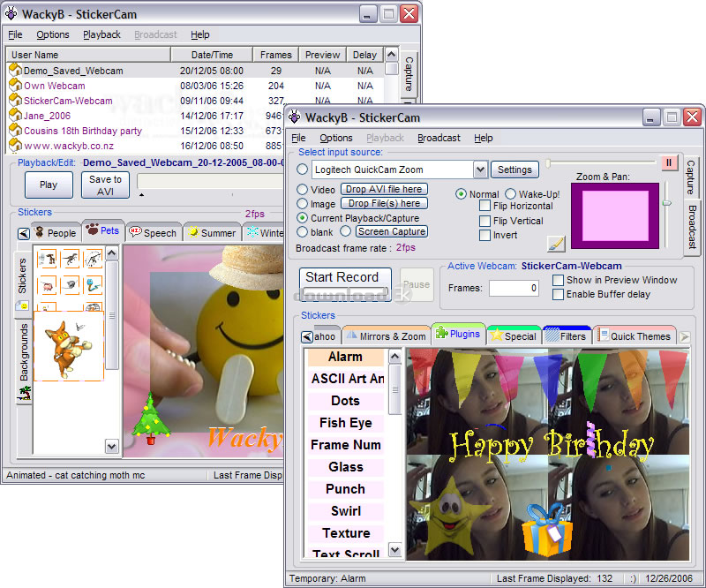
Task: Click the sticker tabs scroll-left arrow beside ahoo
Action: point(307,337)
